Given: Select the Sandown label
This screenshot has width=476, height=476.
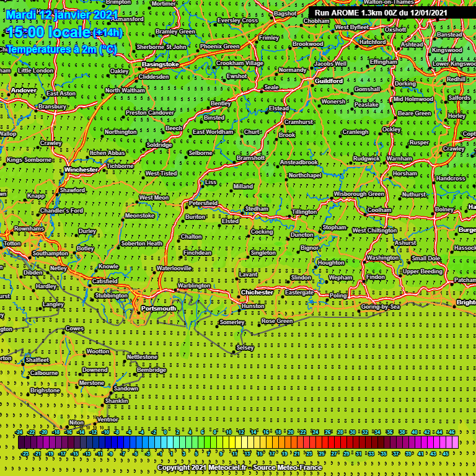Looking at the screenshot, I should pyautogui.click(x=126, y=388).
